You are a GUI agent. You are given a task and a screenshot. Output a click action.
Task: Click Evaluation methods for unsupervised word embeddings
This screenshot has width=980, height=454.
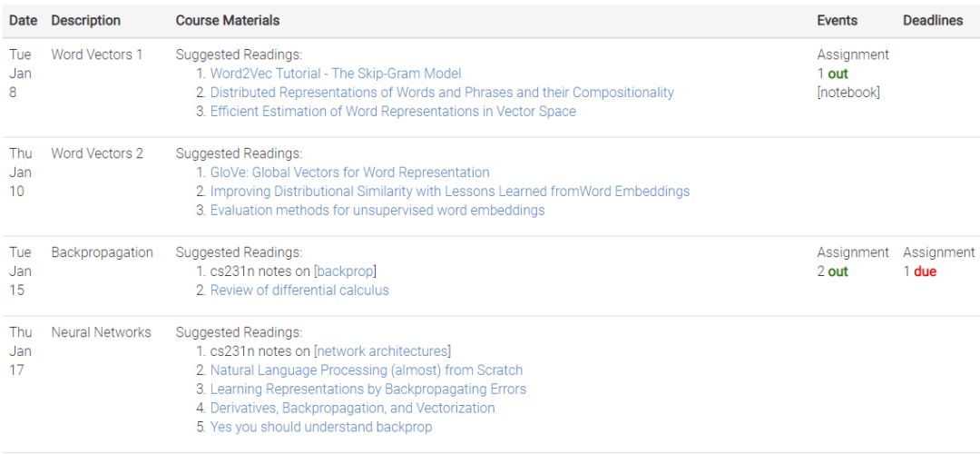(377, 211)
